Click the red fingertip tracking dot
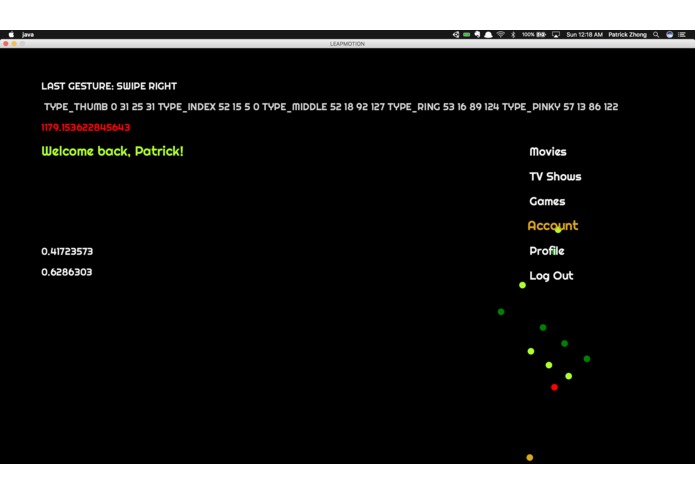This screenshot has width=695, height=494. [x=554, y=387]
